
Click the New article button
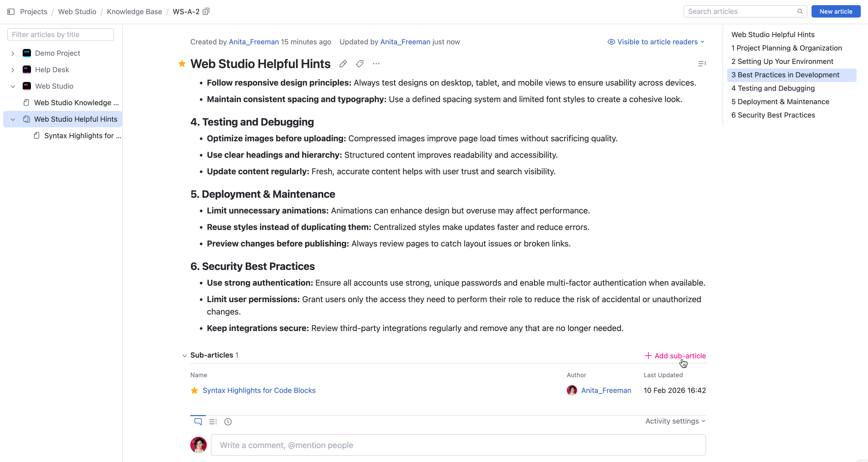coord(836,11)
